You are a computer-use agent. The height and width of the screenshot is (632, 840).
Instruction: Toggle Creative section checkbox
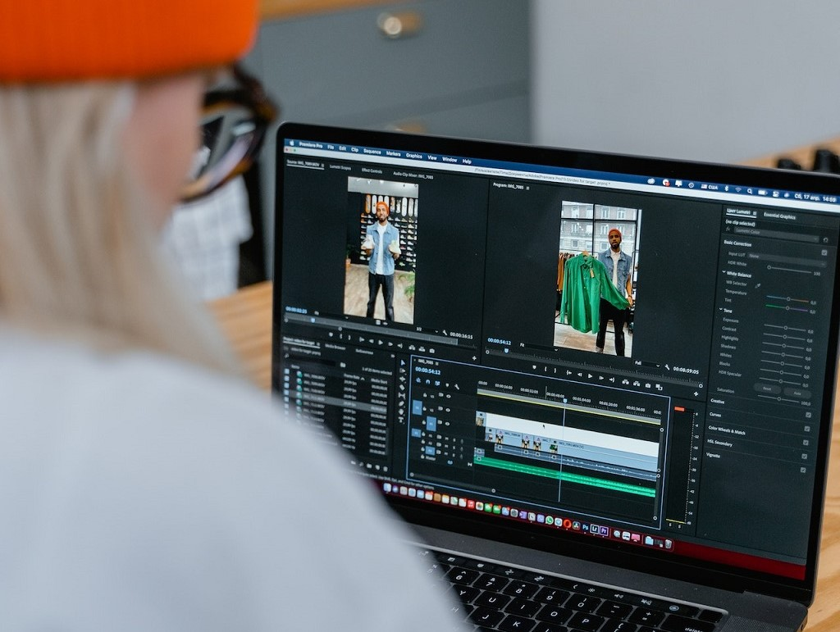[x=808, y=415]
